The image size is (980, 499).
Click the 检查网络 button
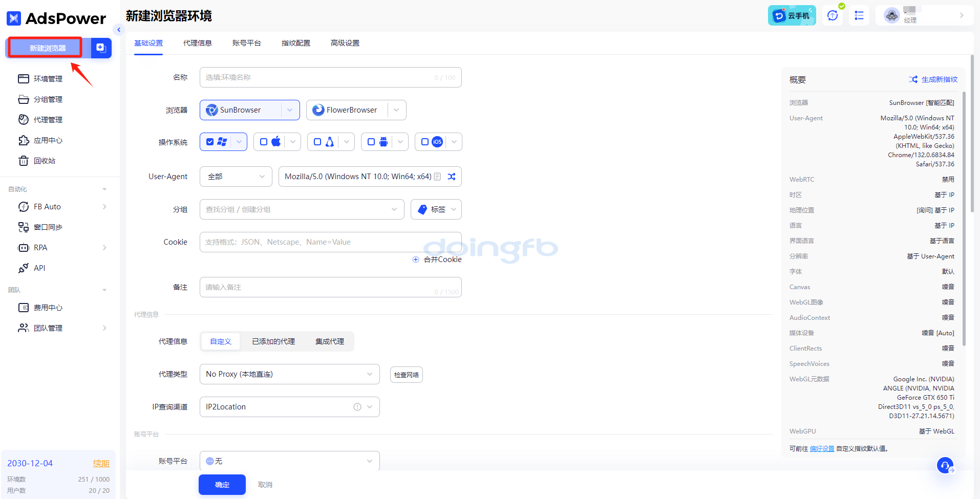[x=407, y=375]
